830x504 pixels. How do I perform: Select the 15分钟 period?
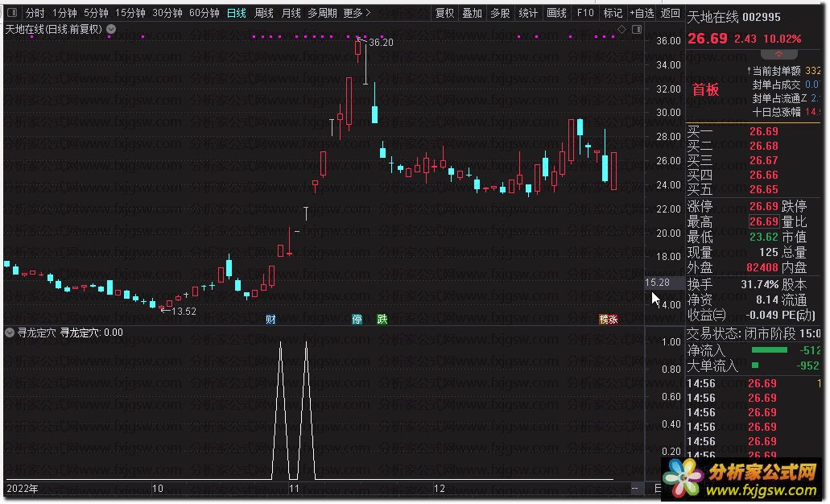point(130,13)
